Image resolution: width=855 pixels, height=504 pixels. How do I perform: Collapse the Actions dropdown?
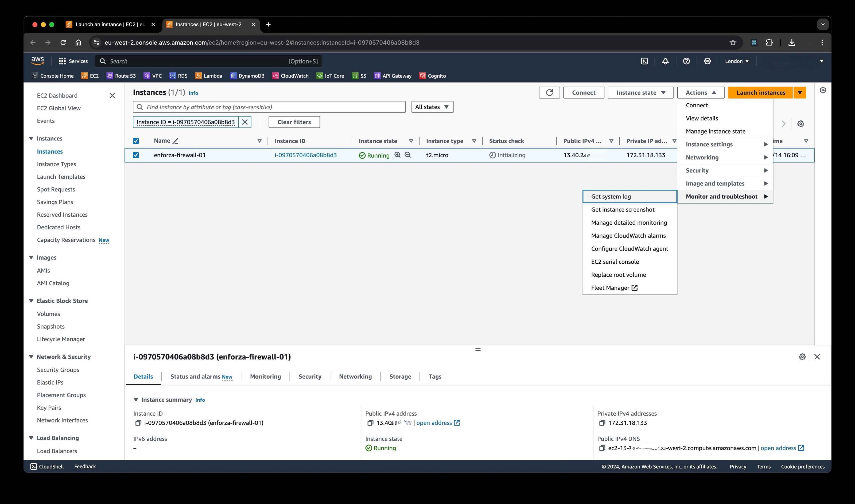(701, 93)
